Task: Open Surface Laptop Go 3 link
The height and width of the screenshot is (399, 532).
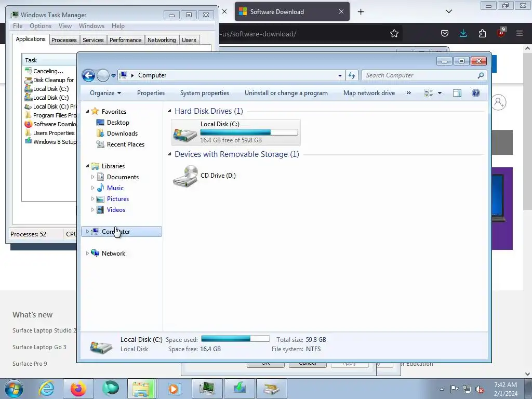Action: [x=39, y=347]
